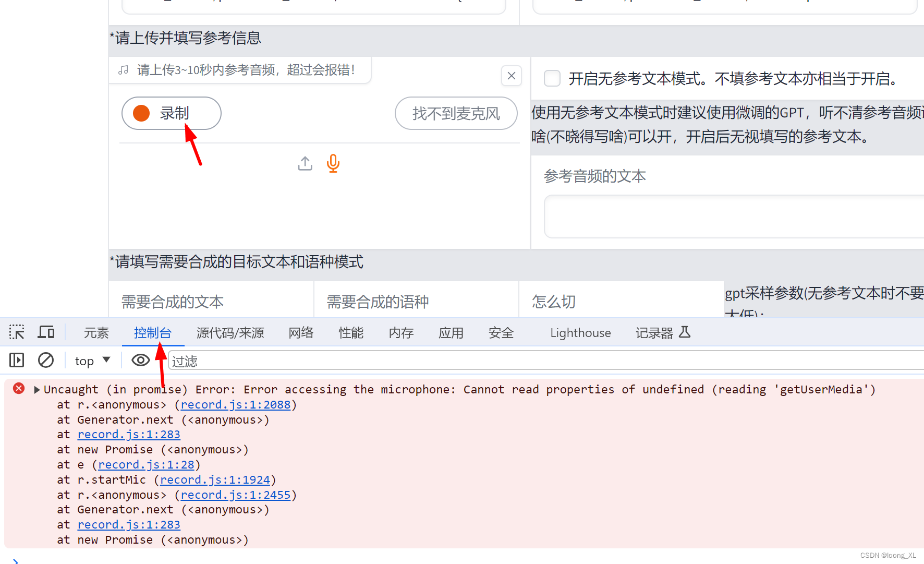Show the console sidebar panel icon
The height and width of the screenshot is (564, 924).
tap(17, 360)
